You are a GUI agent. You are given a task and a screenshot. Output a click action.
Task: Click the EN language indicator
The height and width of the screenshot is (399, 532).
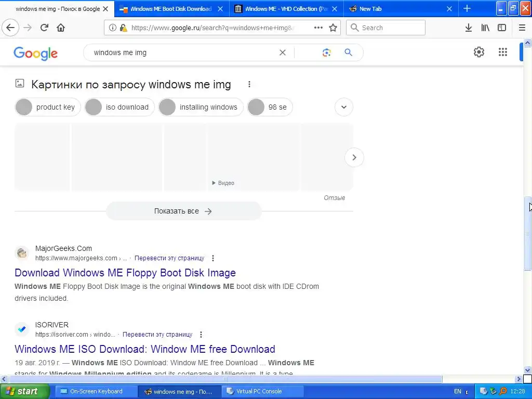(458, 391)
